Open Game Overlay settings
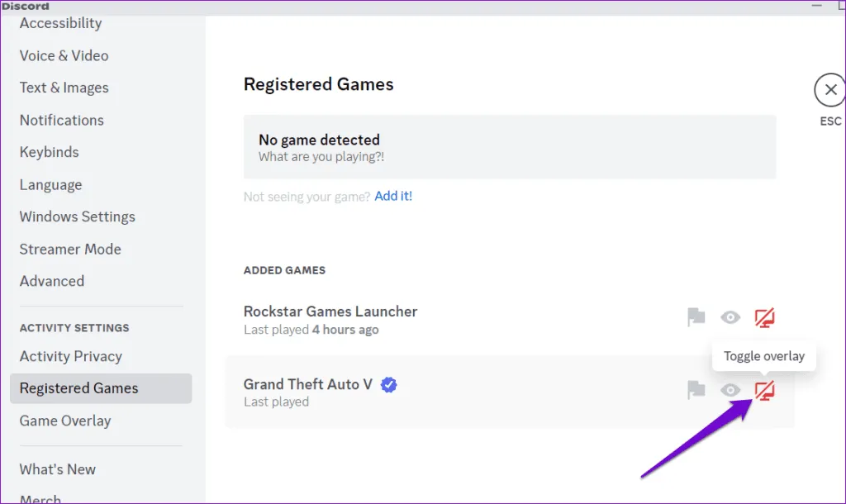This screenshot has height=504, width=846. 65,421
